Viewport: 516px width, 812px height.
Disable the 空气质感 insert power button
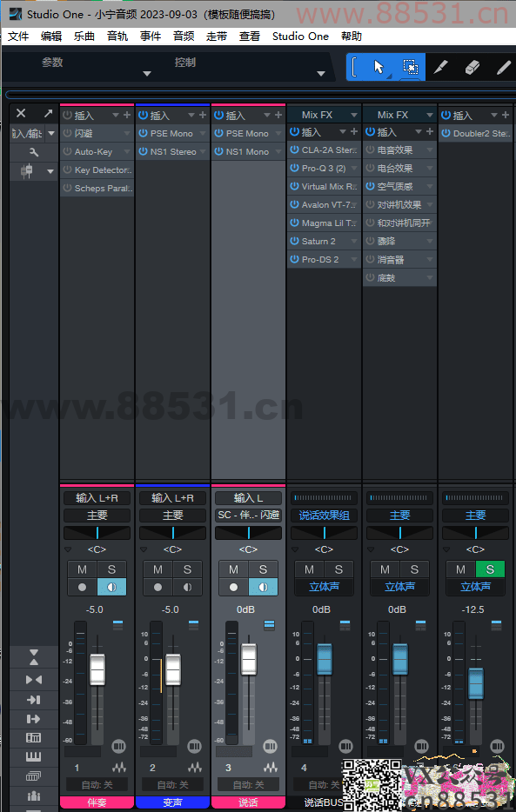(x=370, y=186)
